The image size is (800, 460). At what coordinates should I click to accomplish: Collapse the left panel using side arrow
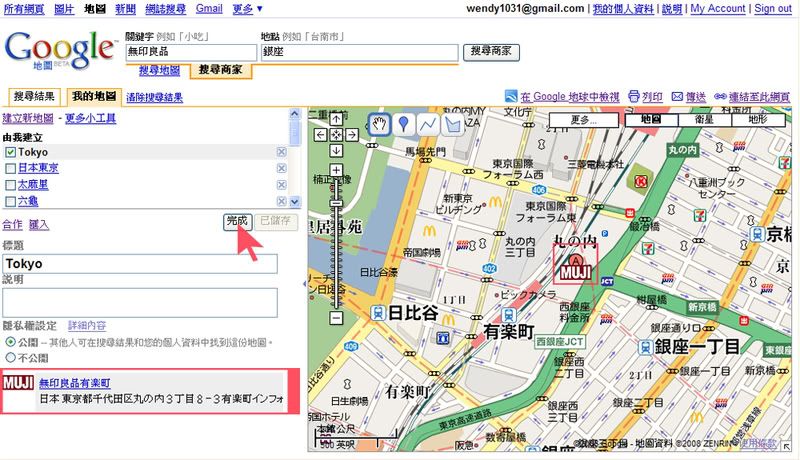(x=304, y=284)
